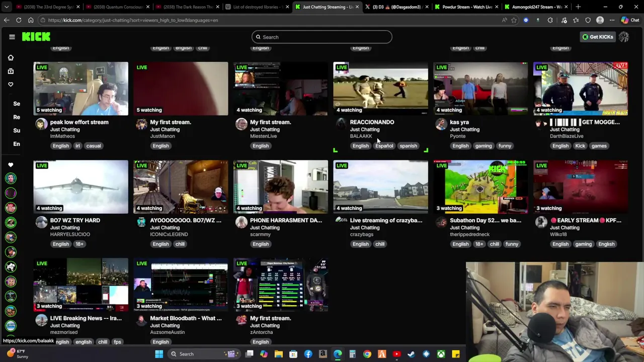Select the chill tag under ICONICxLEGEND

pyautogui.click(x=180, y=244)
